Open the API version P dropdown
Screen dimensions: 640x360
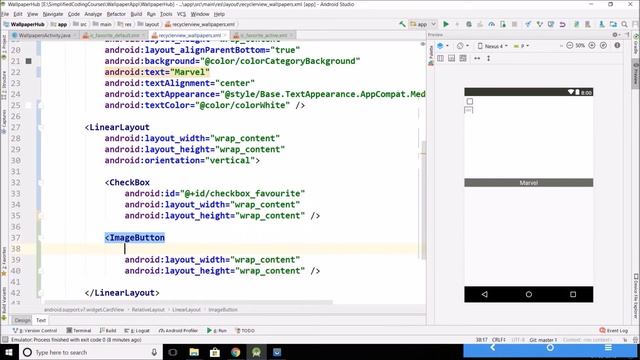click(521, 46)
